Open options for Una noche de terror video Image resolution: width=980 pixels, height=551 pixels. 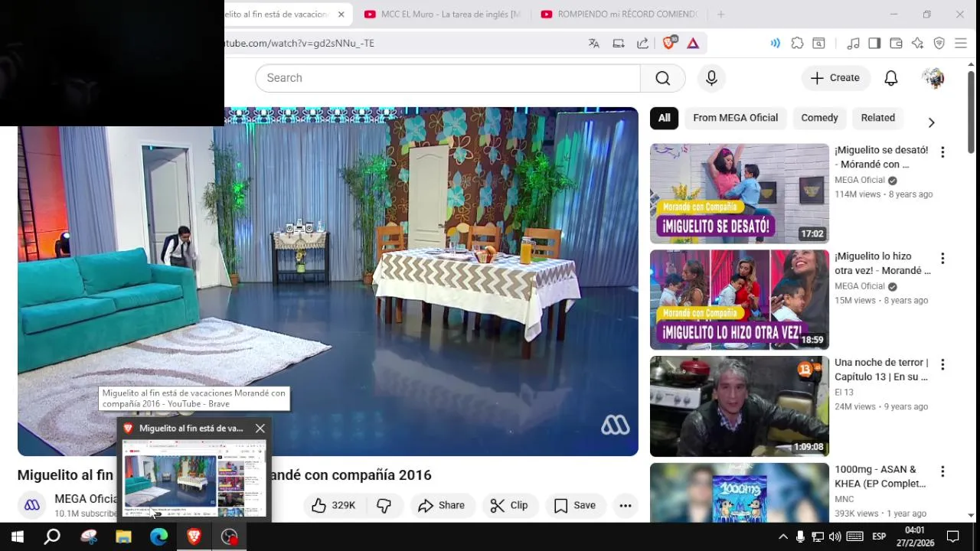942,365
